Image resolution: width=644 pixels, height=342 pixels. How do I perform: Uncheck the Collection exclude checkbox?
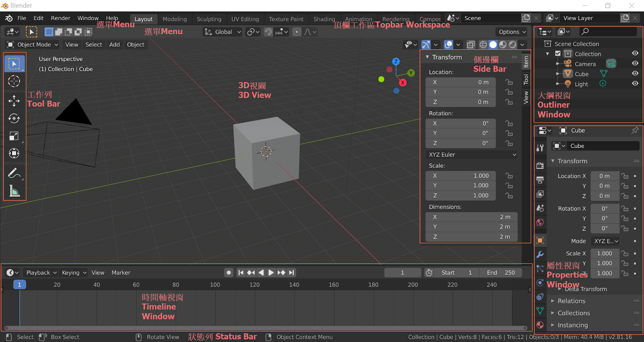(x=558, y=54)
